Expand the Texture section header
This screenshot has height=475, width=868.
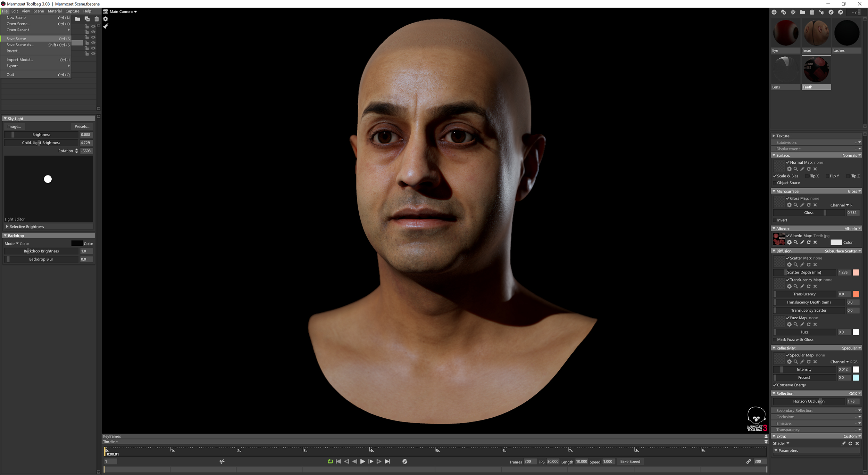[x=782, y=136]
